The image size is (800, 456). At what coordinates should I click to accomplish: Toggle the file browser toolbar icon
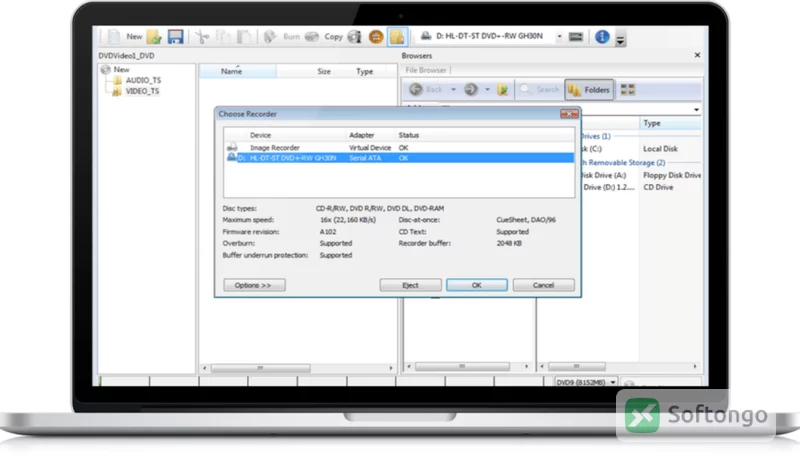pos(397,37)
